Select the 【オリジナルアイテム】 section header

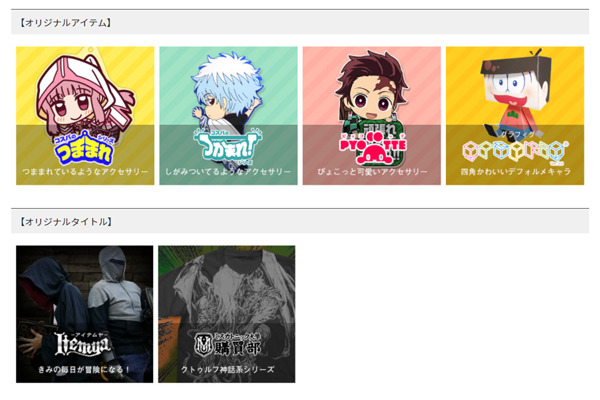point(300,23)
